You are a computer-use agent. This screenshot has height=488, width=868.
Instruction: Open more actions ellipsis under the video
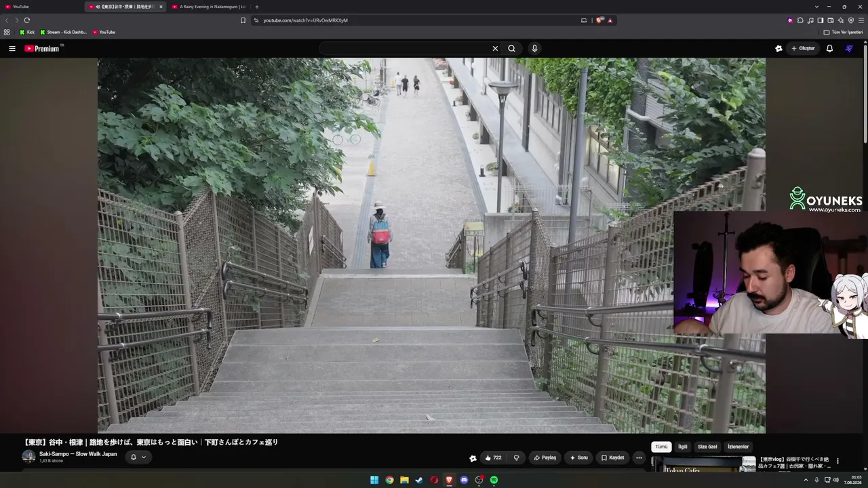[639, 458]
